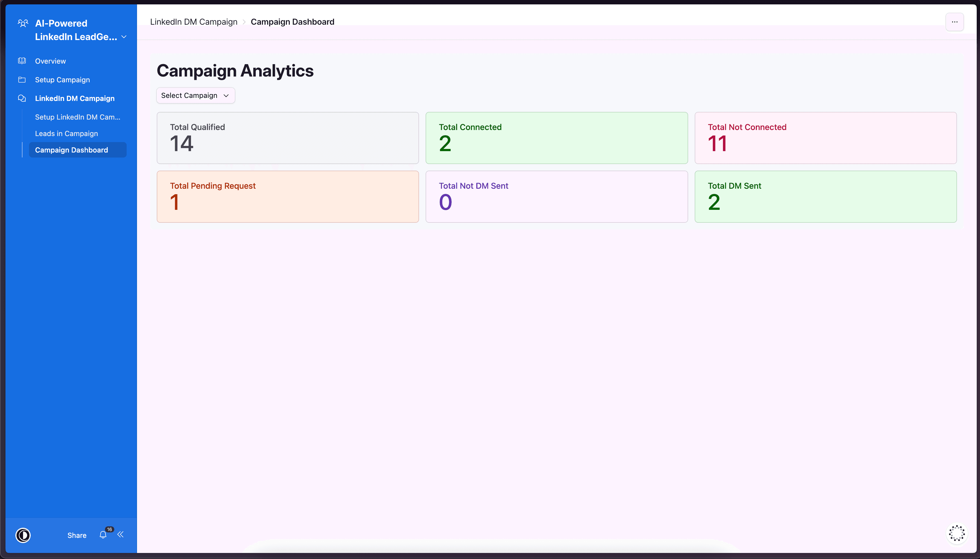
Task: Open notifications bell with 16 badge
Action: pyautogui.click(x=103, y=534)
